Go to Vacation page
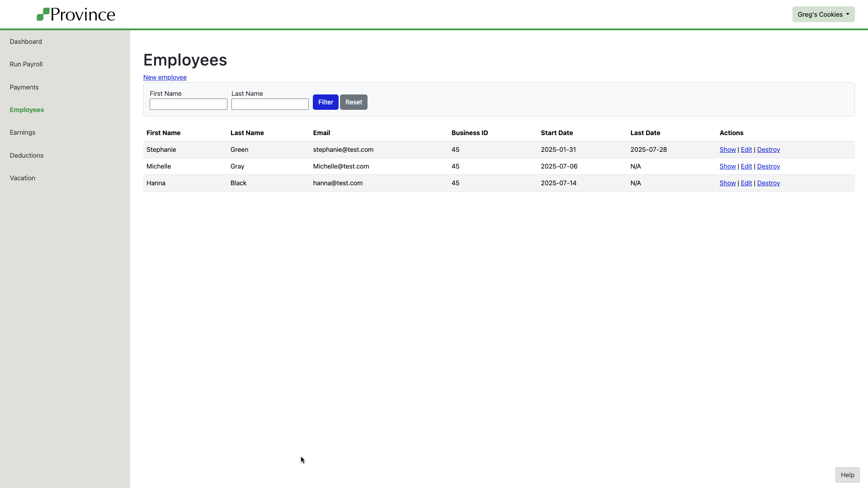Image resolution: width=868 pixels, height=488 pixels. 23,178
